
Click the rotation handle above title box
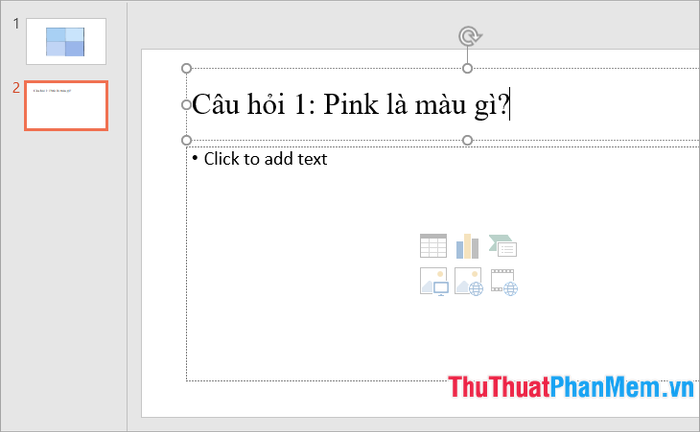pos(469,36)
